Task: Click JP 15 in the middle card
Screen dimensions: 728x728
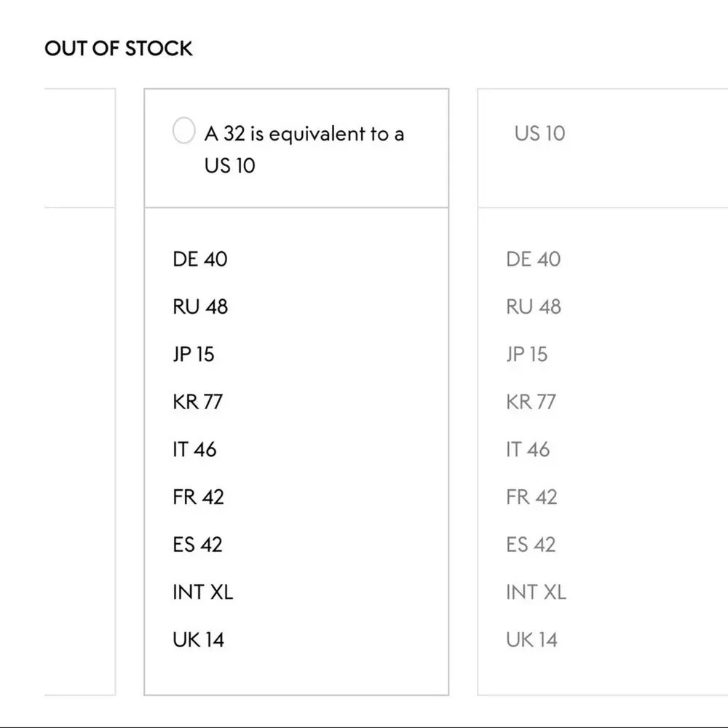Action: pos(194,355)
